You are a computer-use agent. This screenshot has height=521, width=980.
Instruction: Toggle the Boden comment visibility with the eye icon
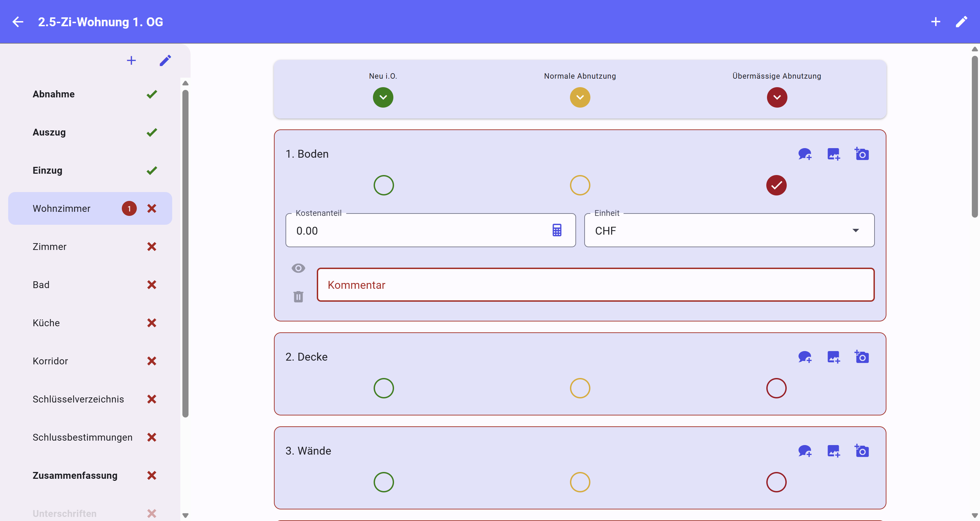[298, 268]
